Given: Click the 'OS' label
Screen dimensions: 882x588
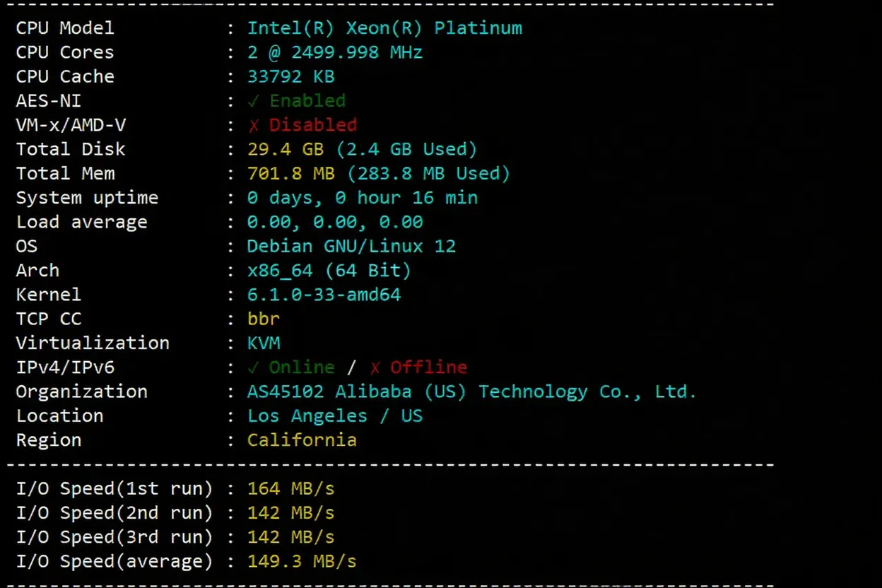Looking at the screenshot, I should click(26, 246).
